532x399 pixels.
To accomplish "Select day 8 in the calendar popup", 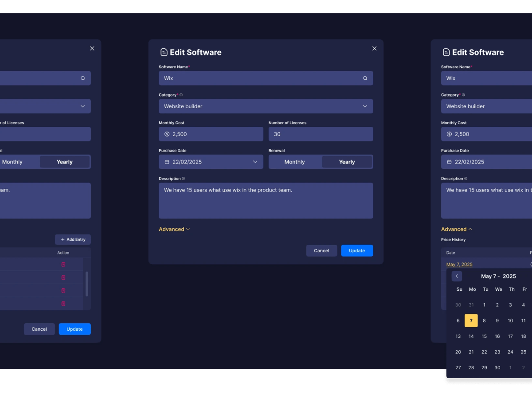I will click(x=484, y=321).
